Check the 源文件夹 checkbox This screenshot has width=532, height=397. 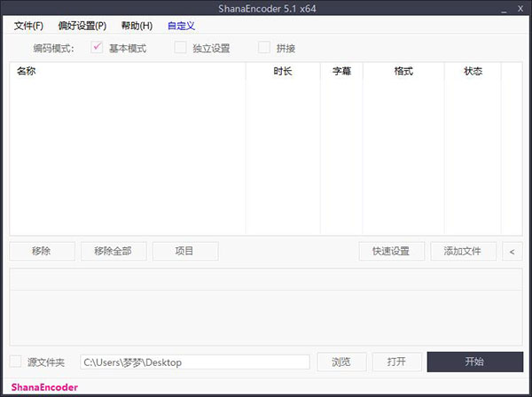point(15,362)
